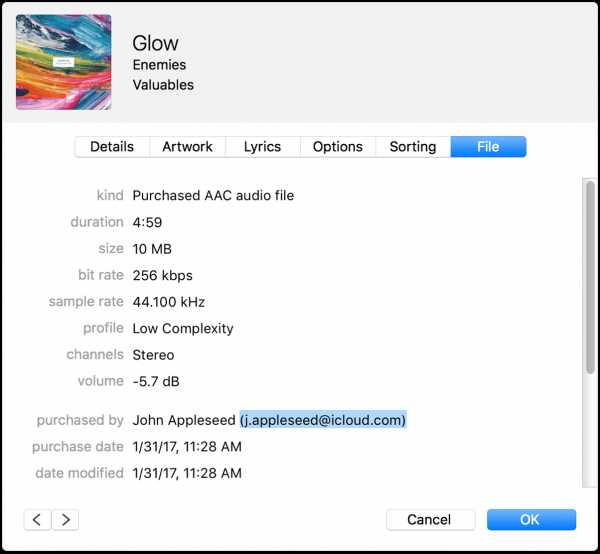Image resolution: width=600 pixels, height=554 pixels.
Task: Click the Purchased AAC audio file text
Action: 213,196
